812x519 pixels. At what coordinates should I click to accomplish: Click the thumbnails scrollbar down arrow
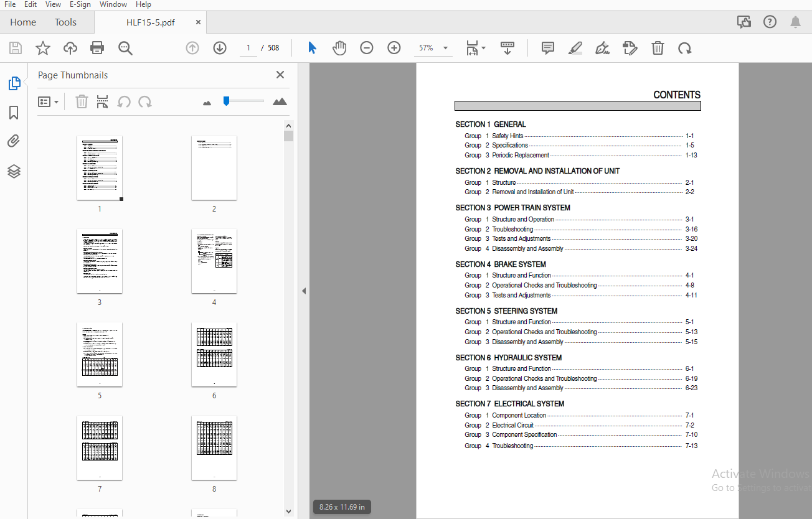coord(288,511)
